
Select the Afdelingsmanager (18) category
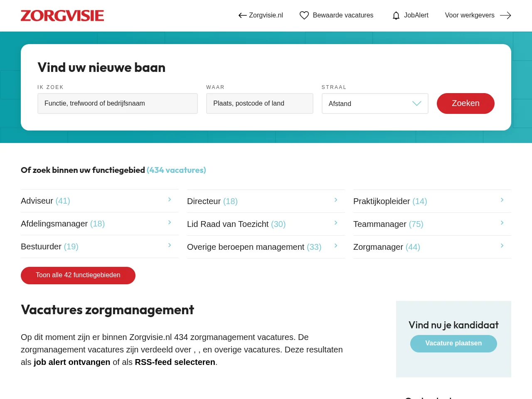pyautogui.click(x=100, y=224)
